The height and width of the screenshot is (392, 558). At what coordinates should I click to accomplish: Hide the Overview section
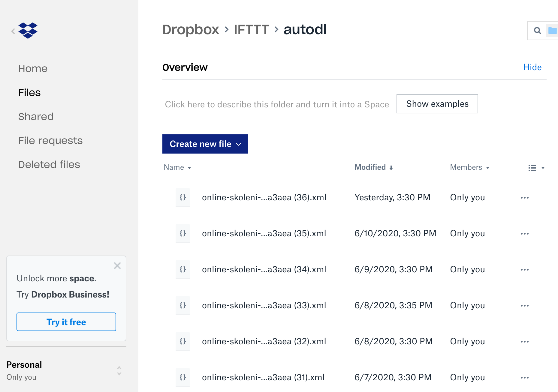pos(532,67)
